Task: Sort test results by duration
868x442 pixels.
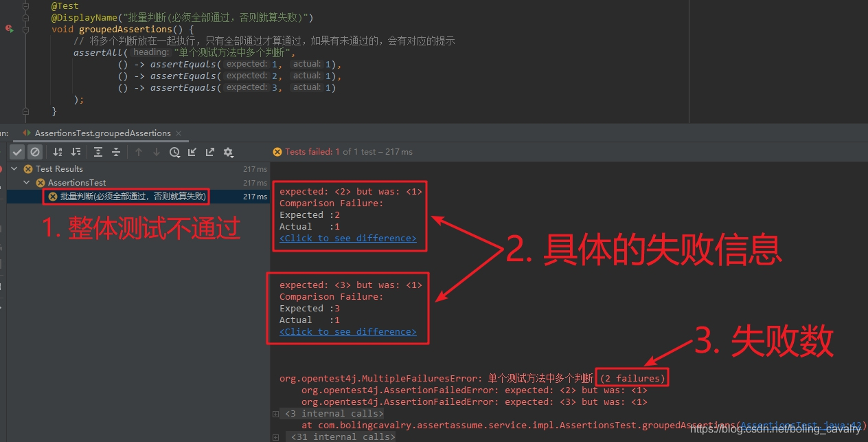Action: coord(76,152)
